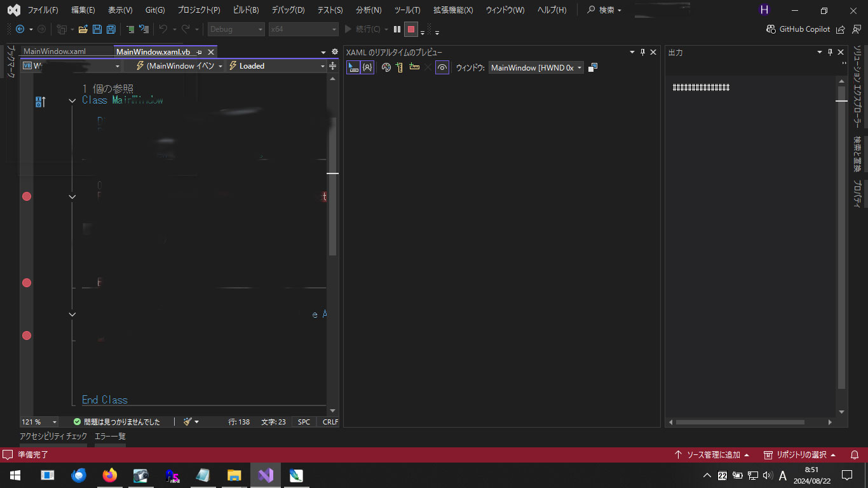The height and width of the screenshot is (488, 868).
Task: Close the MainWindow.xaml.vb tab
Action: click(x=211, y=52)
